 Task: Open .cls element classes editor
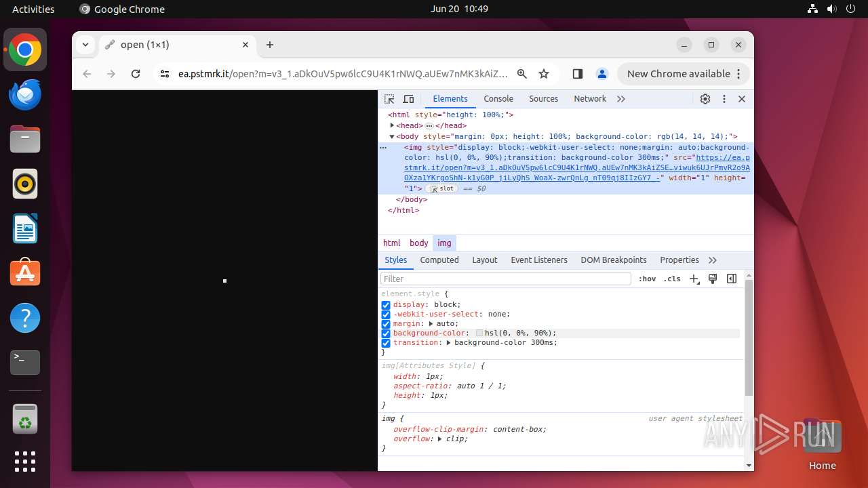click(x=672, y=279)
